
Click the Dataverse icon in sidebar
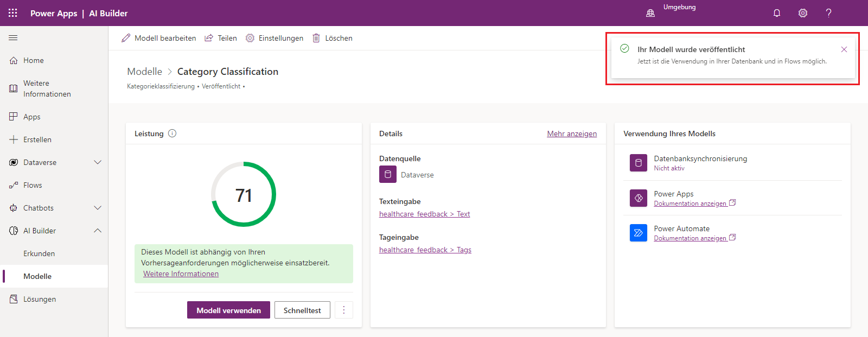(14, 162)
